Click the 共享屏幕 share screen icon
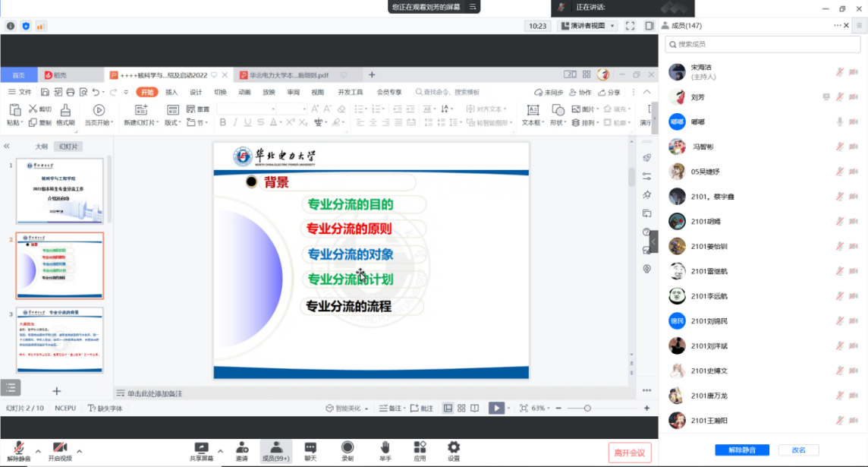The height and width of the screenshot is (467, 868). (201, 448)
